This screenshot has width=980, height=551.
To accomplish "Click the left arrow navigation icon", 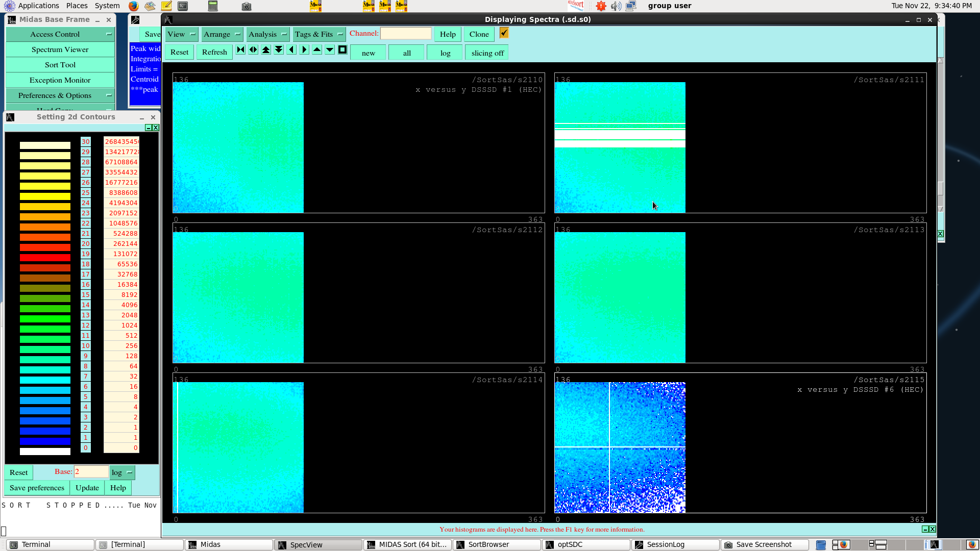I will click(291, 50).
